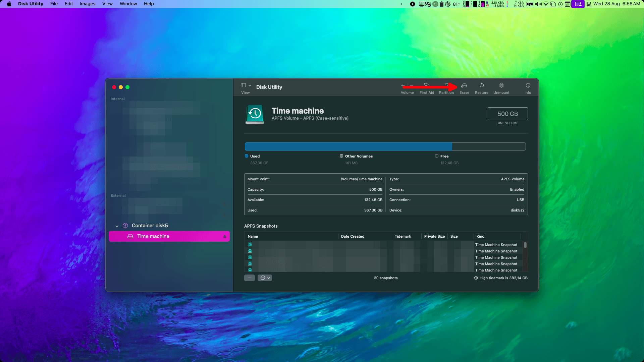This screenshot has height=362, width=644.
Task: Click the remove snapshot minus button
Action: click(x=250, y=277)
